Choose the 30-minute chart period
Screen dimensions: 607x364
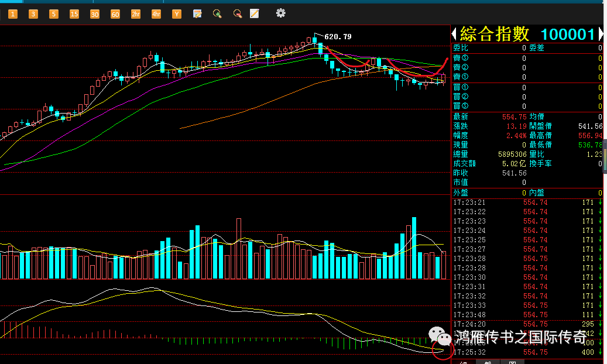(x=95, y=14)
